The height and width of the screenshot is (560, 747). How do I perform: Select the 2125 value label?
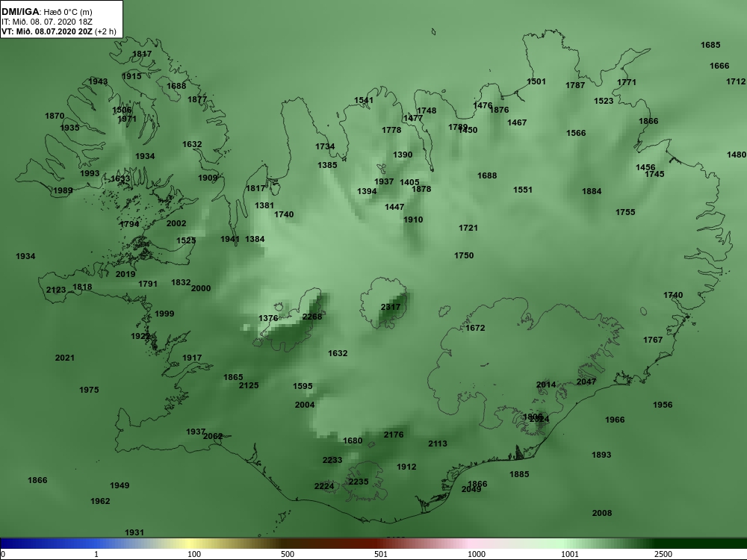[249, 385]
